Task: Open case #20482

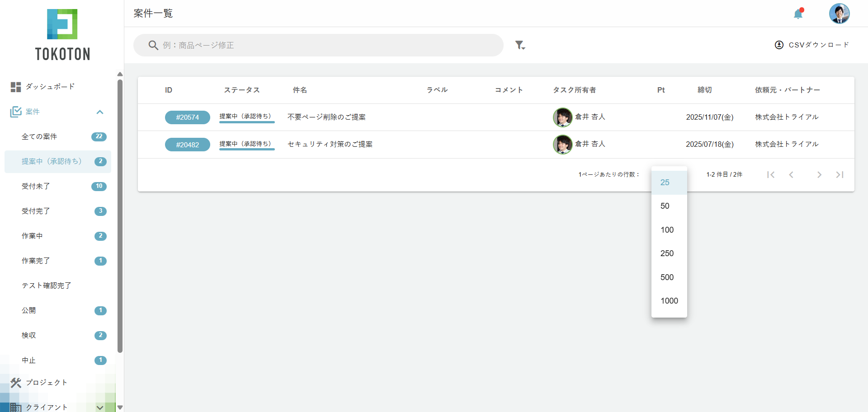Action: (187, 145)
